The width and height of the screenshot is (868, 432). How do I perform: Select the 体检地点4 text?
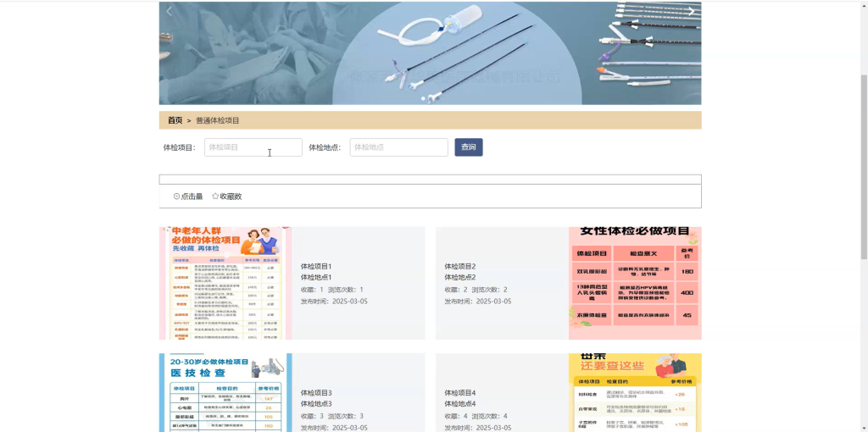pyautogui.click(x=460, y=404)
